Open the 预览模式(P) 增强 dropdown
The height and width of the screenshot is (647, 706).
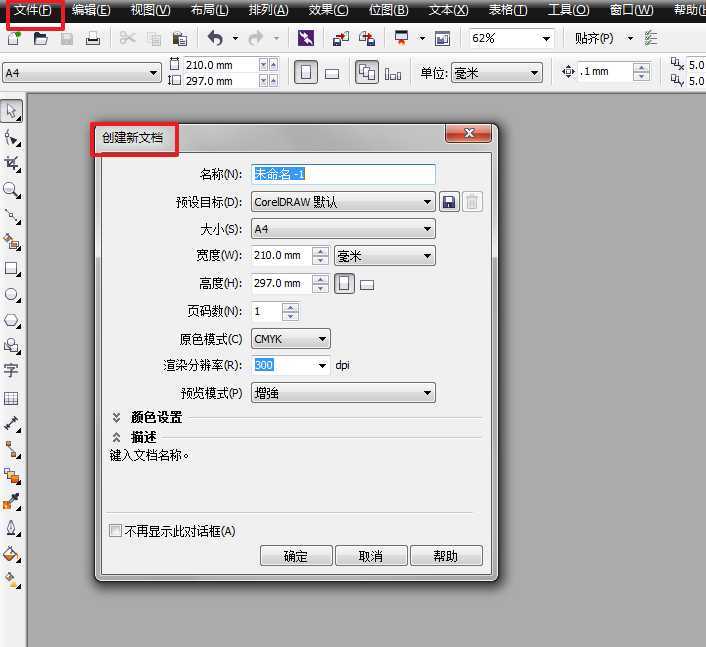pyautogui.click(x=343, y=393)
